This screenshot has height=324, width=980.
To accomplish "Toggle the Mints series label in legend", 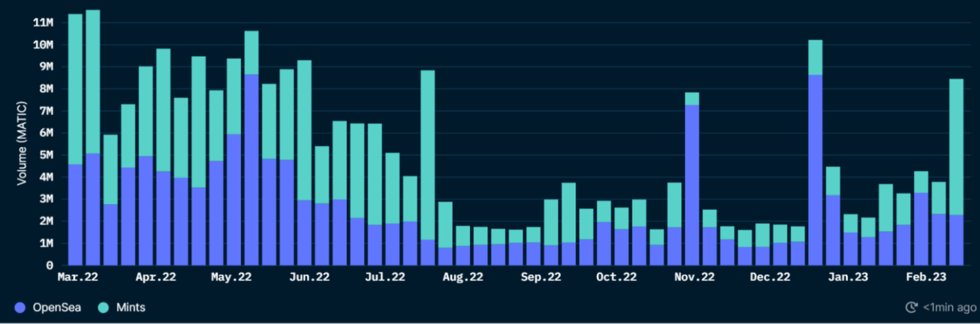I will [131, 308].
